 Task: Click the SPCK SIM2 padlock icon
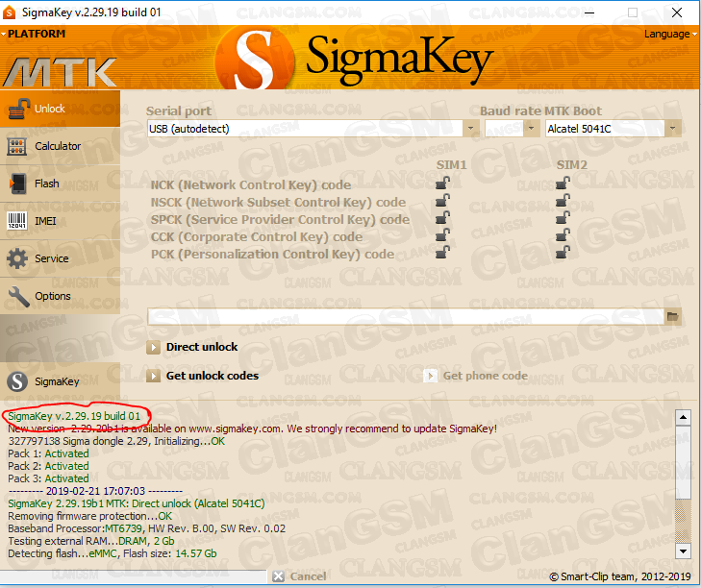[563, 217]
